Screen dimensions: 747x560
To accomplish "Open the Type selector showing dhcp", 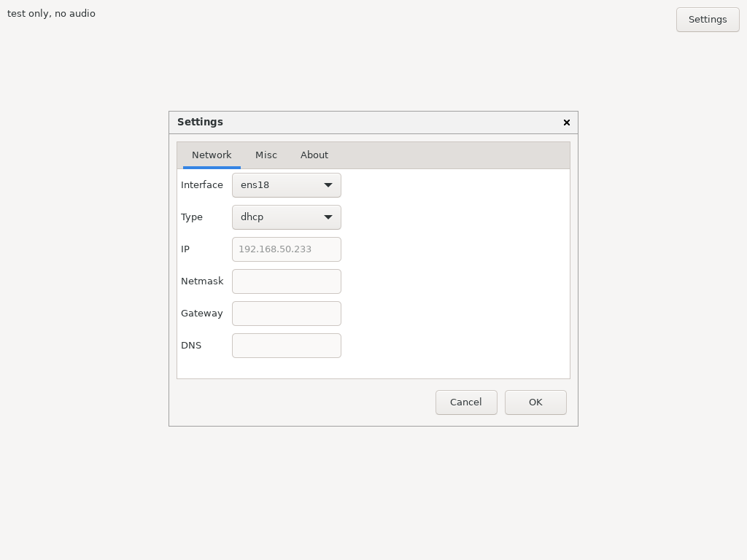I will tap(286, 217).
